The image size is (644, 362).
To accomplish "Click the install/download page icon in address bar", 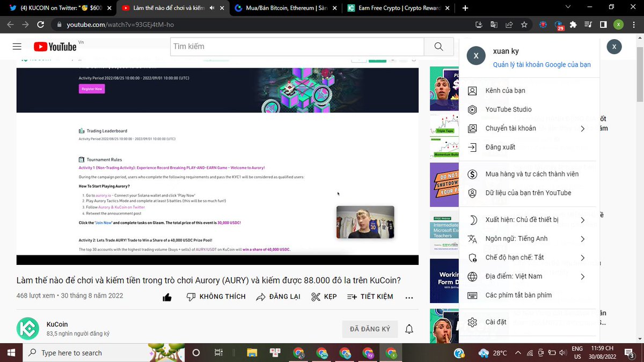I will [x=479, y=25].
